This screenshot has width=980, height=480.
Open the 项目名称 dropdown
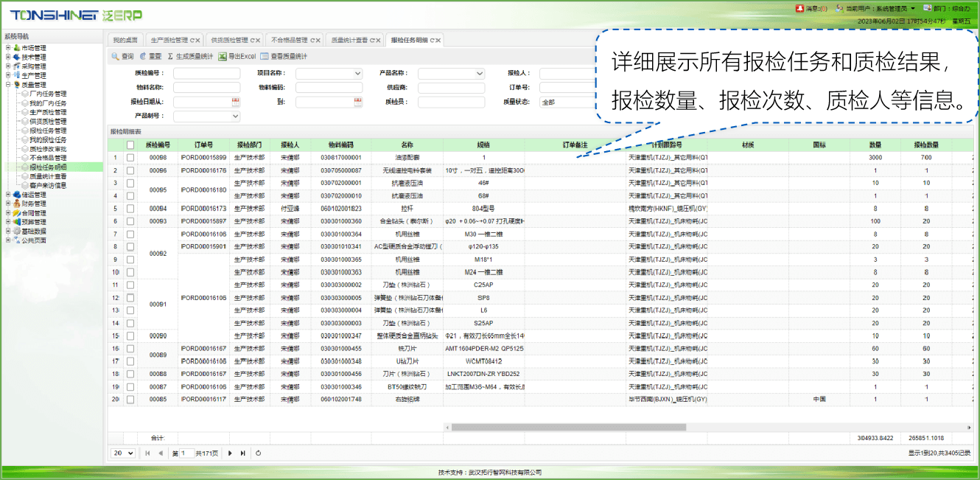tap(358, 74)
